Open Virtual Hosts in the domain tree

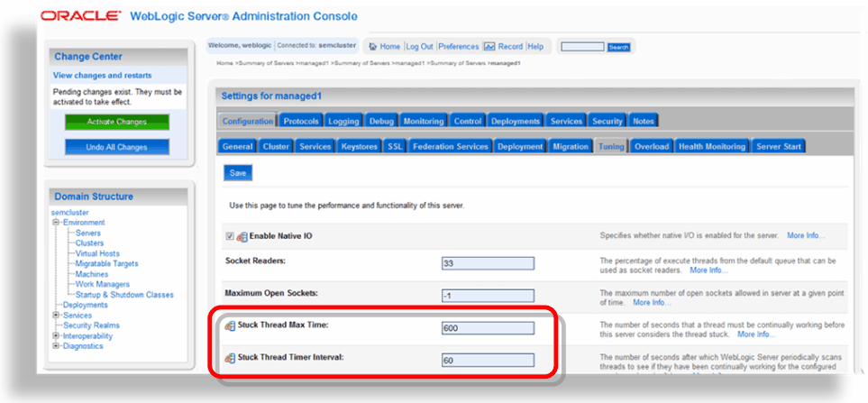[x=97, y=253]
